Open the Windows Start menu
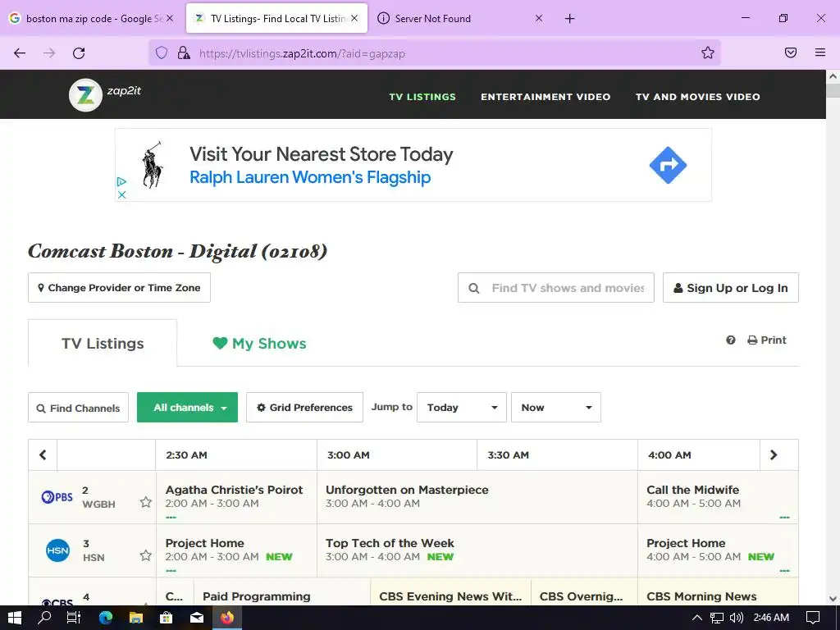Screen dimensions: 840x630 point(15,618)
